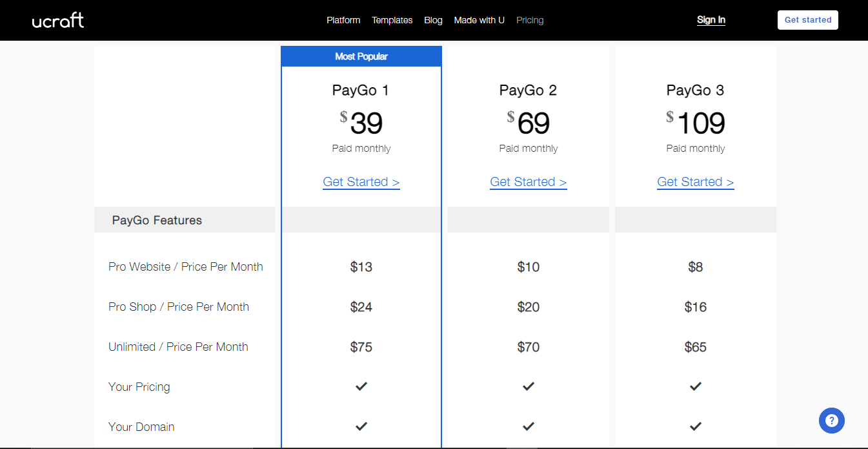This screenshot has height=449, width=868.
Task: Click the Sign In link
Action: [x=711, y=20]
